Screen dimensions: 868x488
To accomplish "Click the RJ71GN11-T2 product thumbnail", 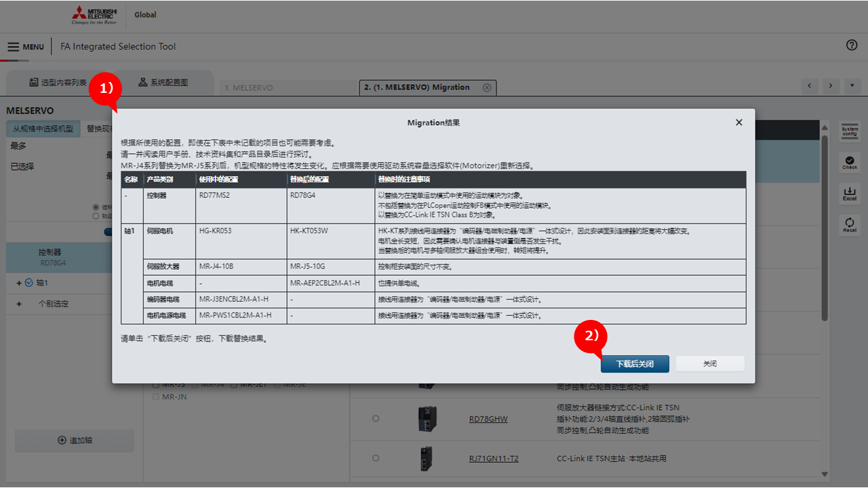I will [x=427, y=458].
